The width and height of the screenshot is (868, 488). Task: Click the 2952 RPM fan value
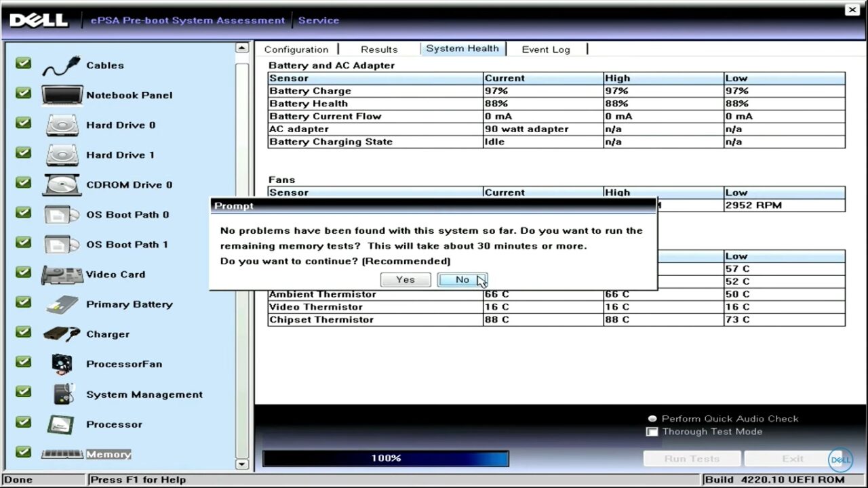(753, 205)
